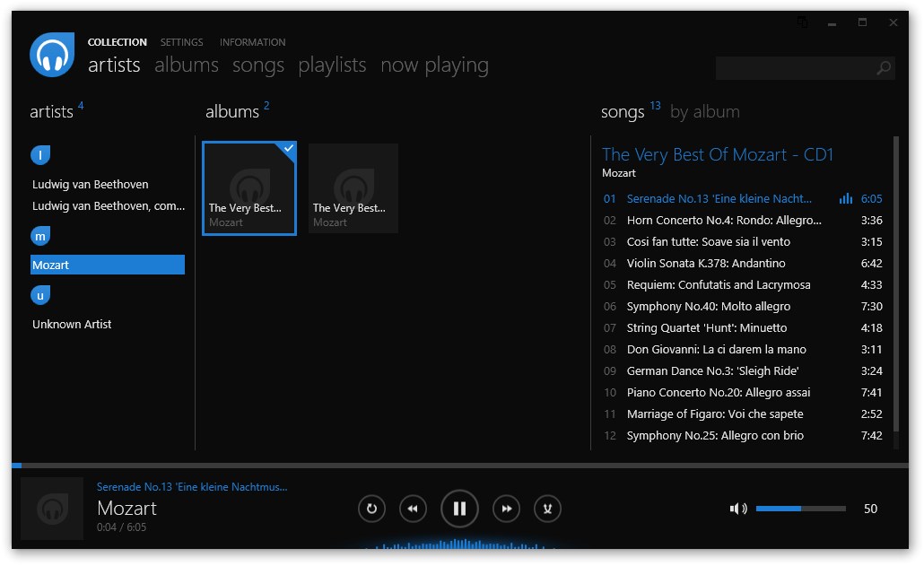Click the now-playing equalizer bars icon
Screen dimensions: 924x566
click(x=846, y=198)
